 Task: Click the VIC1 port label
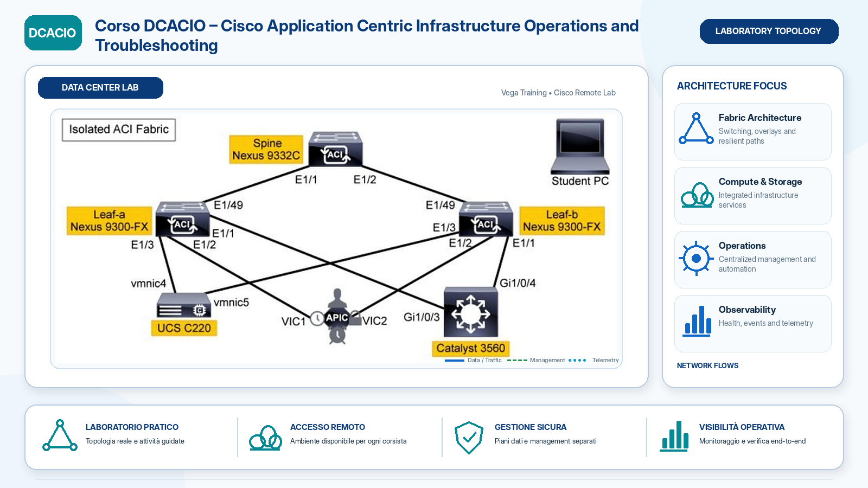point(293,322)
